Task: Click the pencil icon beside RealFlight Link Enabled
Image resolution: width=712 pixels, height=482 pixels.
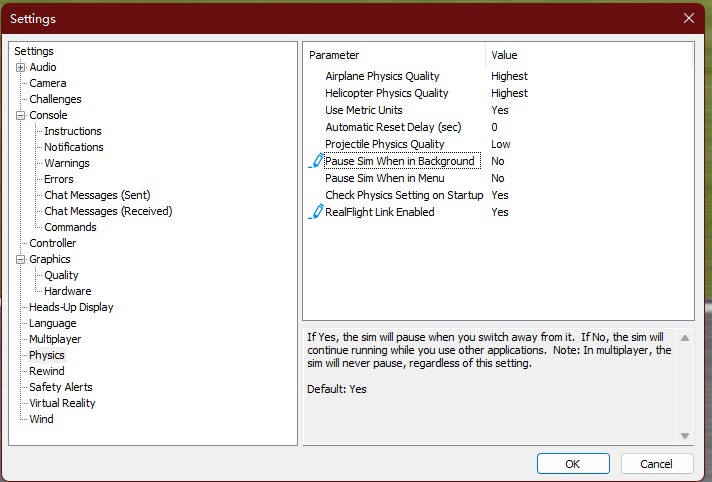Action: [317, 212]
